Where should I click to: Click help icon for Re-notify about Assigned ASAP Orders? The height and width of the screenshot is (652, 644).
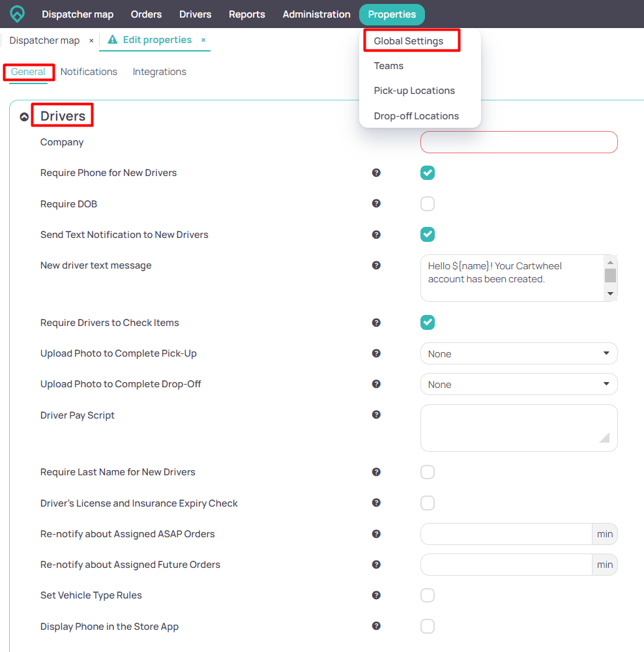click(x=376, y=533)
